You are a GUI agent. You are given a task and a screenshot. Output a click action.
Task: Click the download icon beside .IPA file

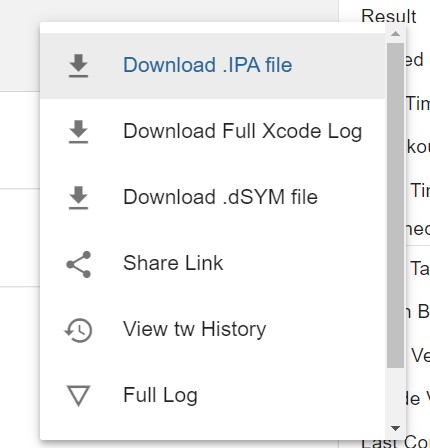(x=78, y=66)
